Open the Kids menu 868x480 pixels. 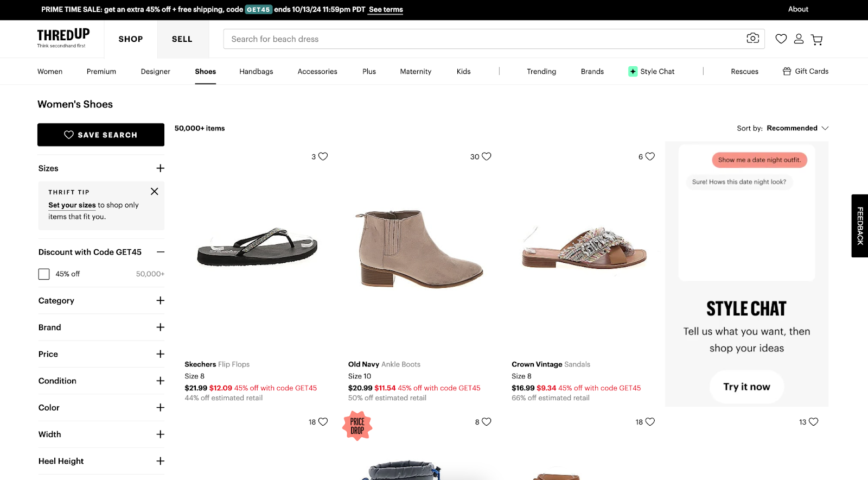coord(464,71)
